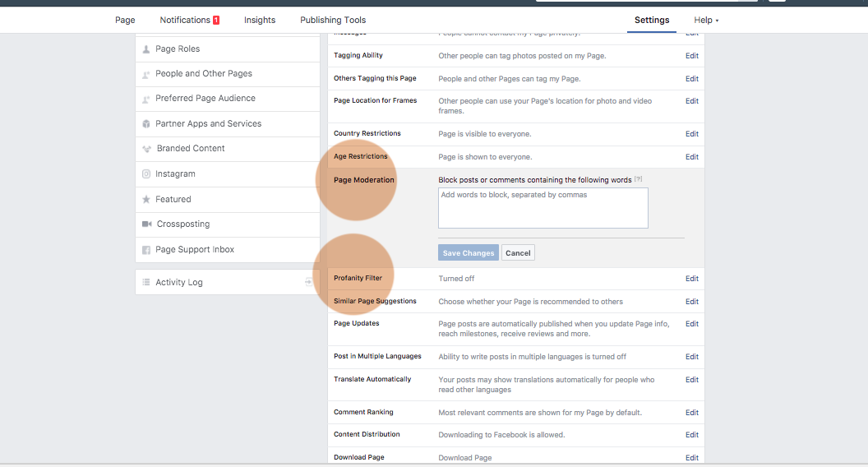Image resolution: width=868 pixels, height=467 pixels.
Task: Click the Activity Log list icon
Action: [146, 283]
